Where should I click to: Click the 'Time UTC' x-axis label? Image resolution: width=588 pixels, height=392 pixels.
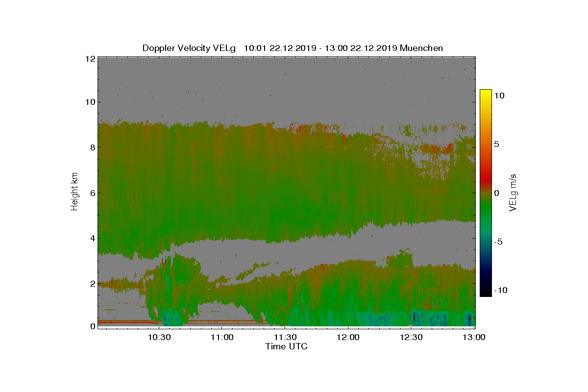(x=286, y=346)
